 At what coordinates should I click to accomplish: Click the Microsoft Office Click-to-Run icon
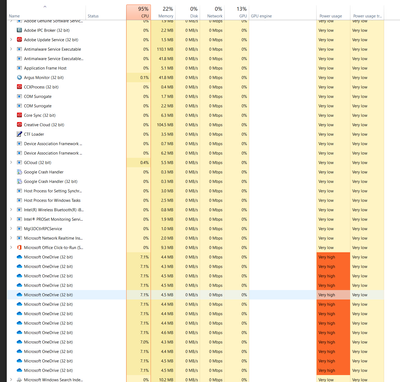click(x=19, y=247)
